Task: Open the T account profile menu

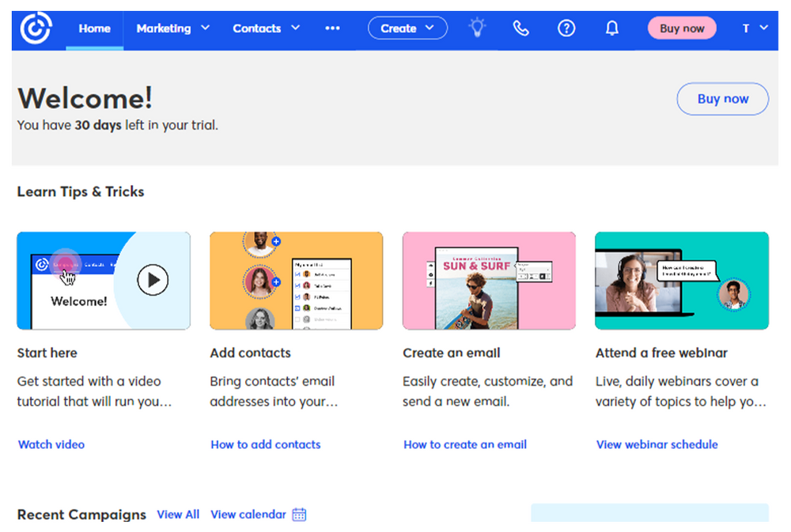Action: click(x=755, y=28)
